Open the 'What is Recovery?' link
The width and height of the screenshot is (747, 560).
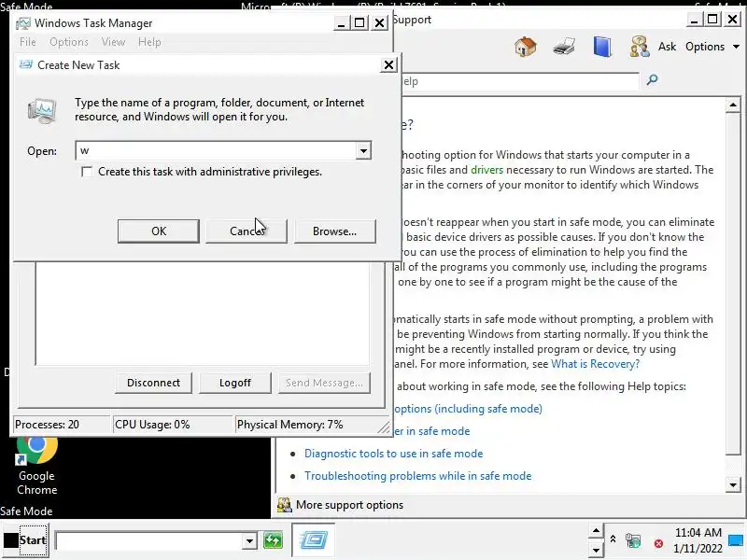coord(595,364)
